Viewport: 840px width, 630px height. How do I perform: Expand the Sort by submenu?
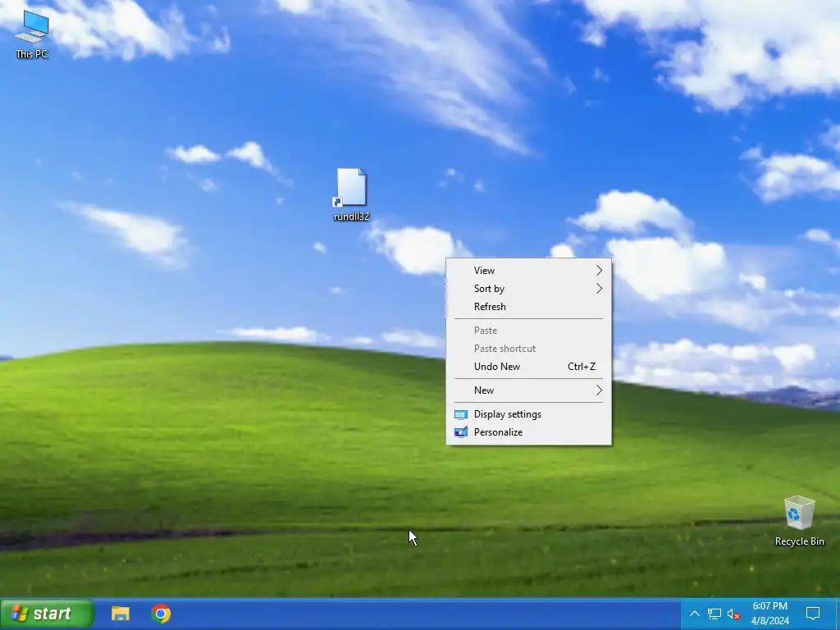click(x=529, y=289)
